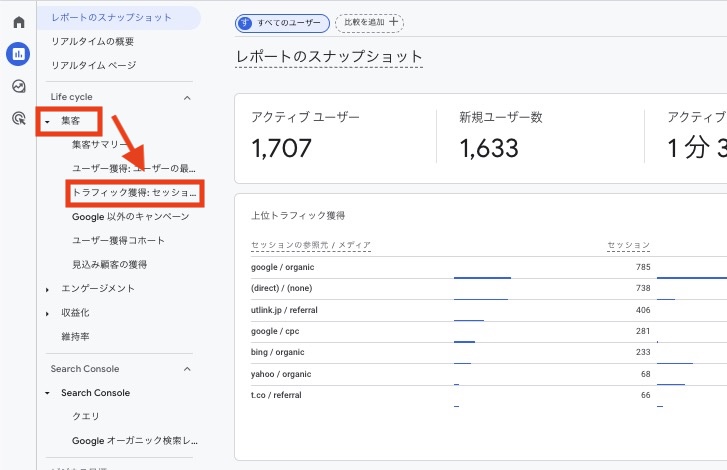
Task: Click the レポートのスナップショット page title
Action: [x=329, y=57]
